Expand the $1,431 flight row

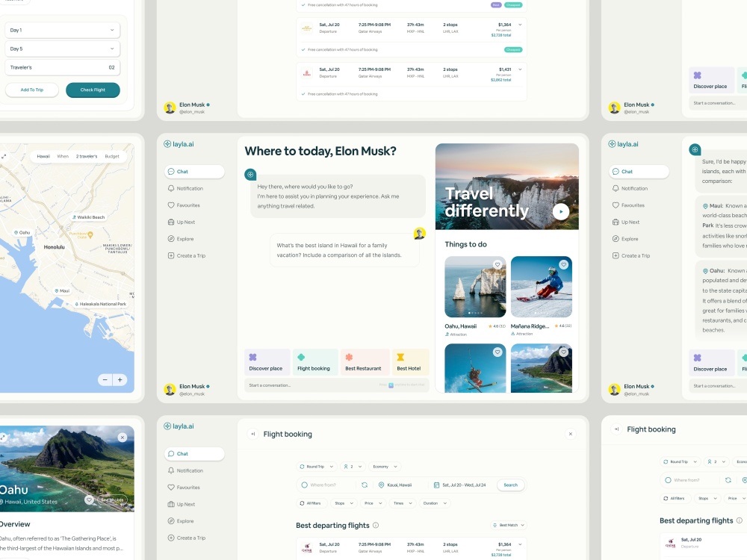[520, 69]
